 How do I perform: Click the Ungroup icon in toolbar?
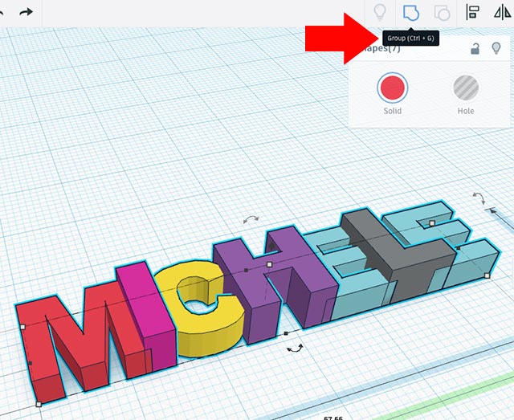click(x=442, y=12)
